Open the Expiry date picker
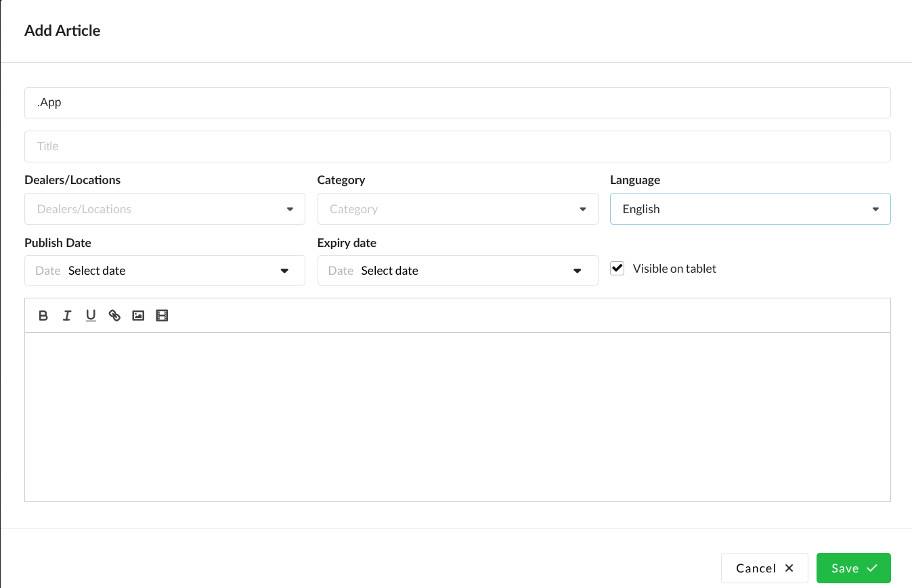912x588 pixels. coord(458,271)
